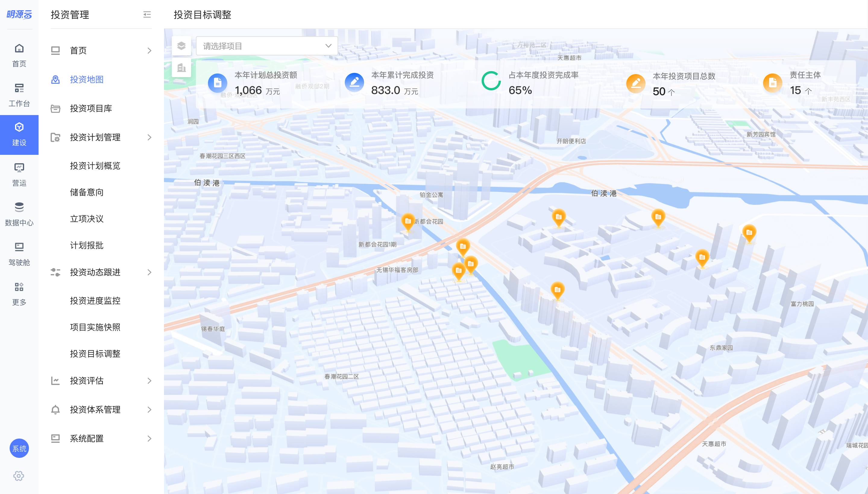Click the 系统 user avatar
Screen dimensions: 868x494
[19, 448]
